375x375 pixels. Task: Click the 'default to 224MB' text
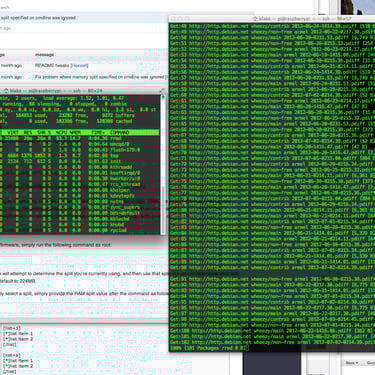(x=18, y=281)
